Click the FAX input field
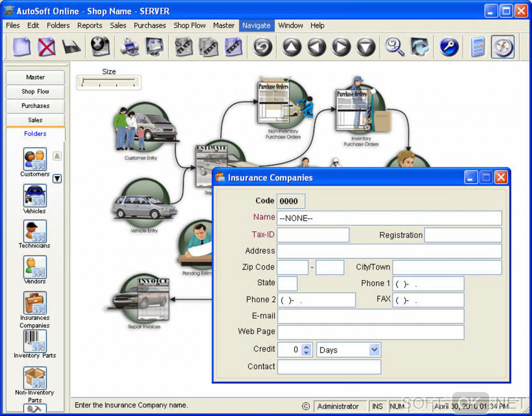 (x=428, y=300)
